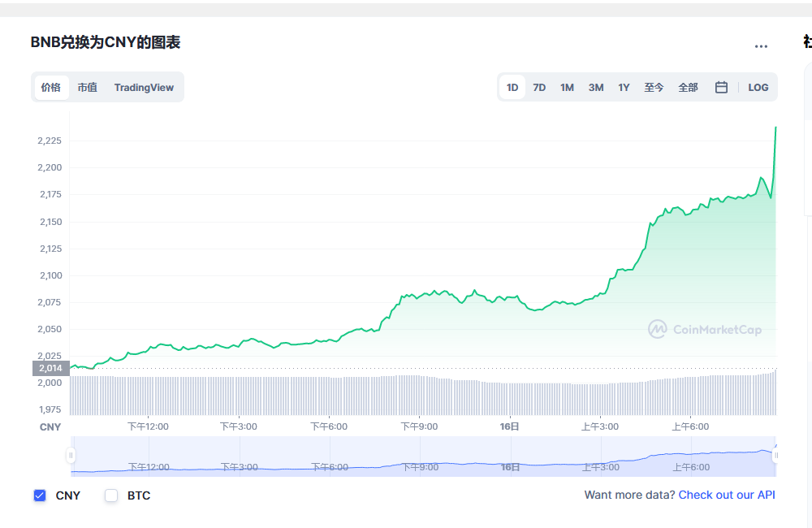
Task: Switch to the 价格 tab
Action: coord(51,88)
